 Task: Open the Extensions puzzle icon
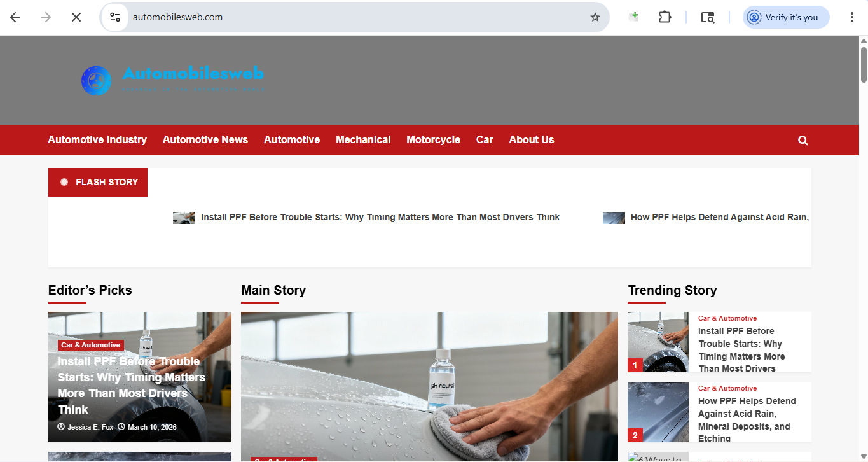click(665, 17)
